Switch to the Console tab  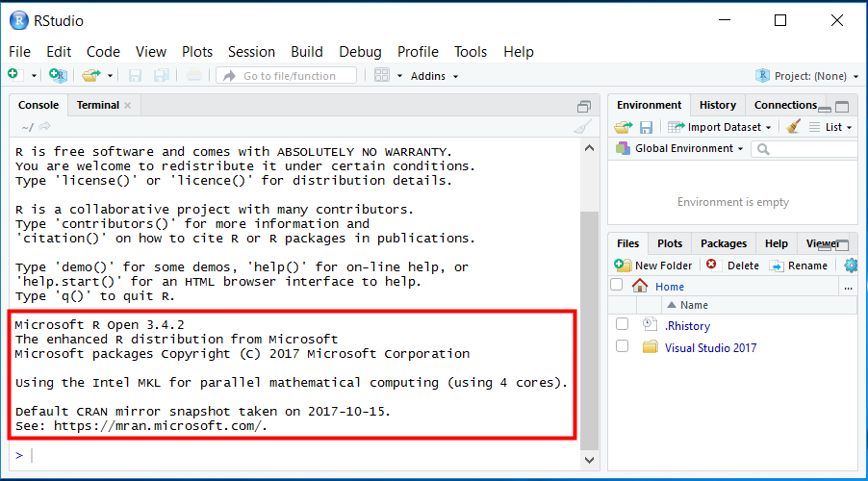38,105
